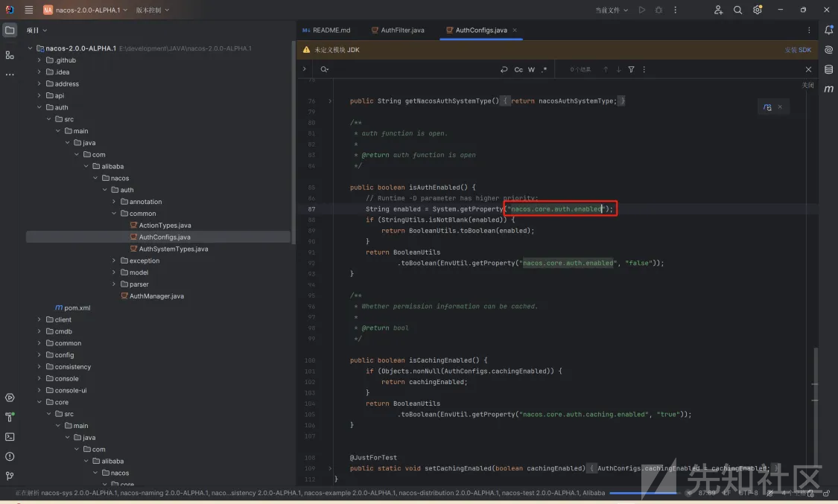Expand the .github folder
The image size is (838, 504).
pyautogui.click(x=39, y=60)
